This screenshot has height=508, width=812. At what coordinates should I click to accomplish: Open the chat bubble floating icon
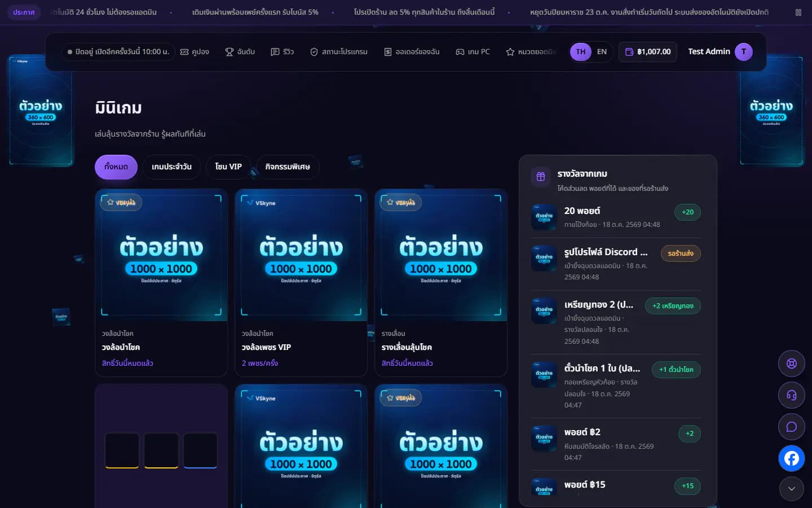[791, 427]
